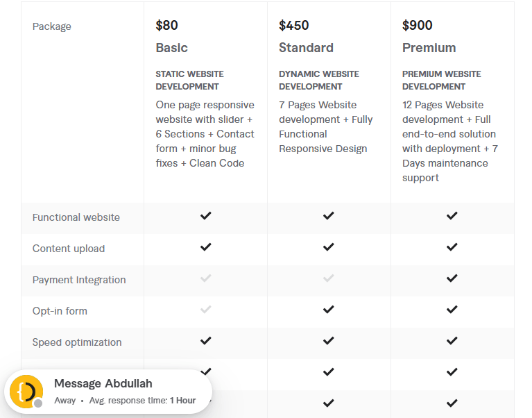532x418 pixels.
Task: Click Static Website Development title
Action: (x=189, y=80)
